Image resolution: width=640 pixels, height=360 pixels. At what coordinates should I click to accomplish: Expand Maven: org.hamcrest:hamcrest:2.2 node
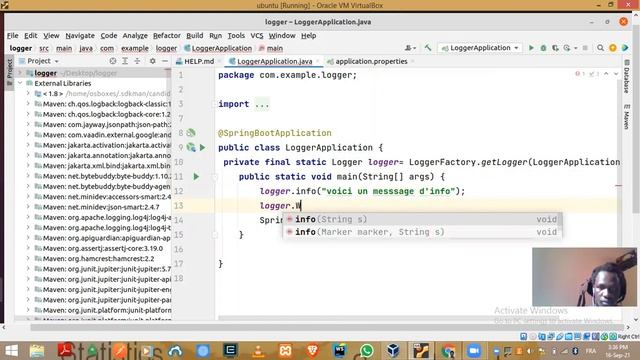coord(28,258)
